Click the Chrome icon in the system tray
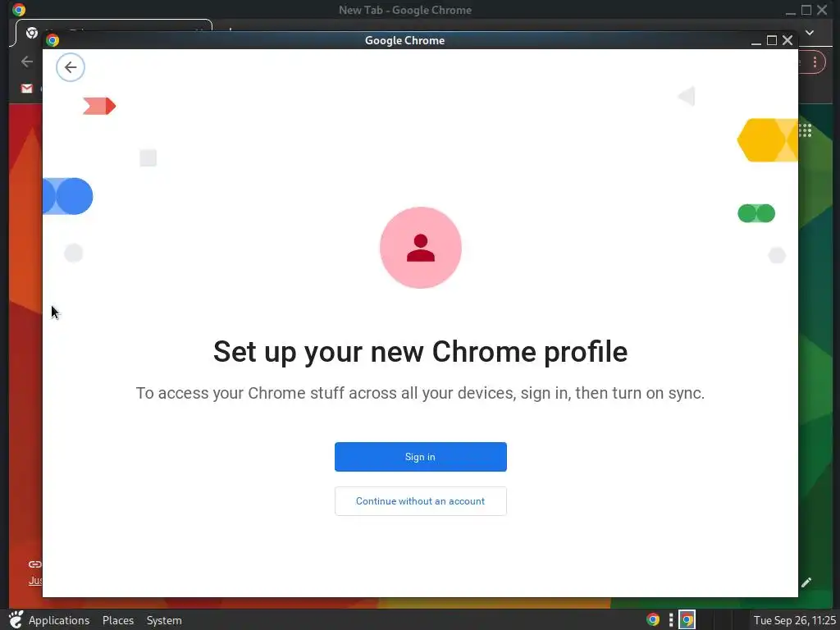 [x=652, y=620]
